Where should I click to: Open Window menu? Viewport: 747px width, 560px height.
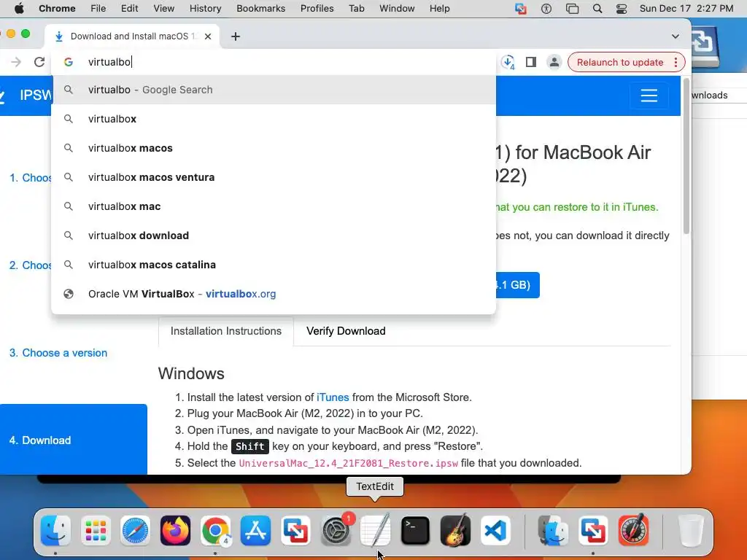pos(397,9)
